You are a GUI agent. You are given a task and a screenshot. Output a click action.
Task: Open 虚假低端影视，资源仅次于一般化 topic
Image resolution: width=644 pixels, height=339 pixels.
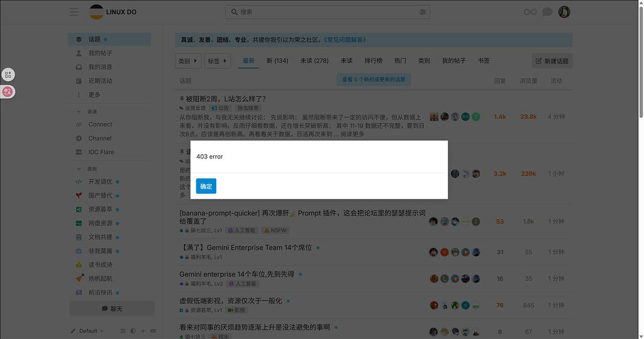[230, 301]
